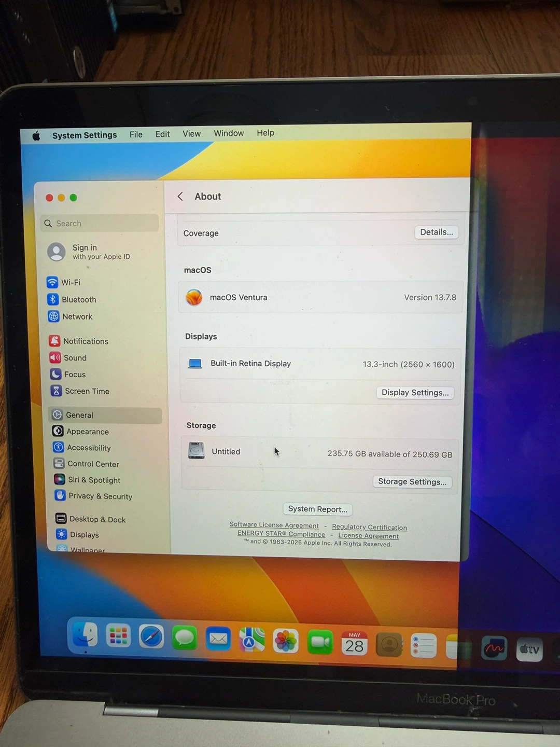Click the Built-in Retina Display row
The image size is (560, 747).
click(x=320, y=364)
